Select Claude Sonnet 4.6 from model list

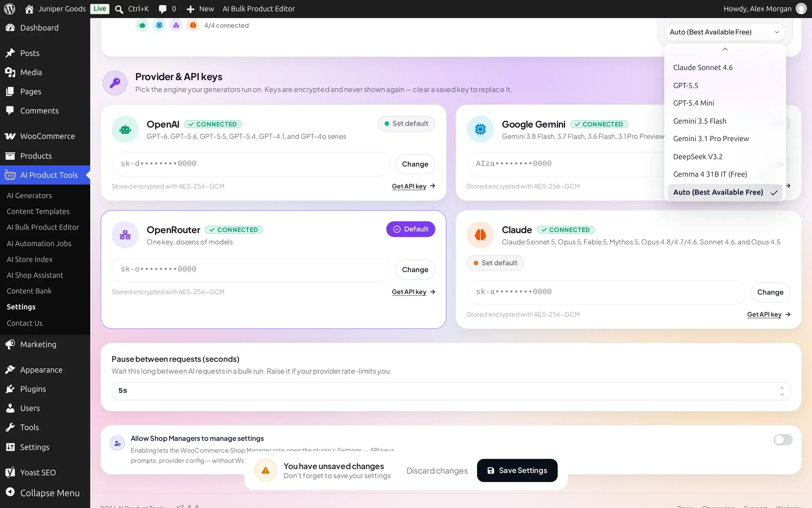coord(725,68)
